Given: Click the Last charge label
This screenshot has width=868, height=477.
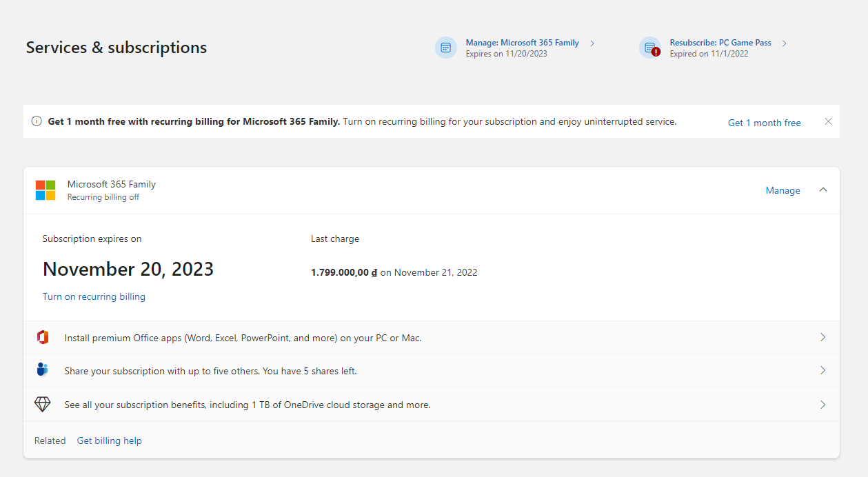Looking at the screenshot, I should point(335,238).
